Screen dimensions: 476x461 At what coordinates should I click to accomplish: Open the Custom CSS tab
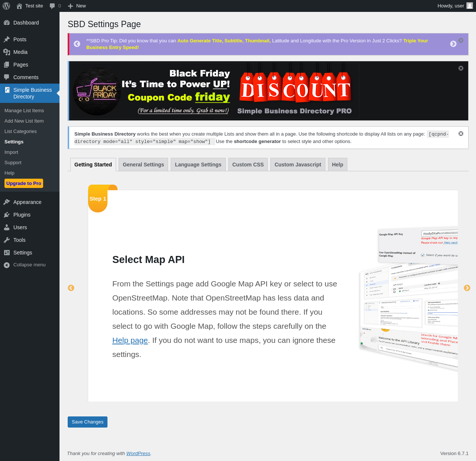[x=248, y=165]
